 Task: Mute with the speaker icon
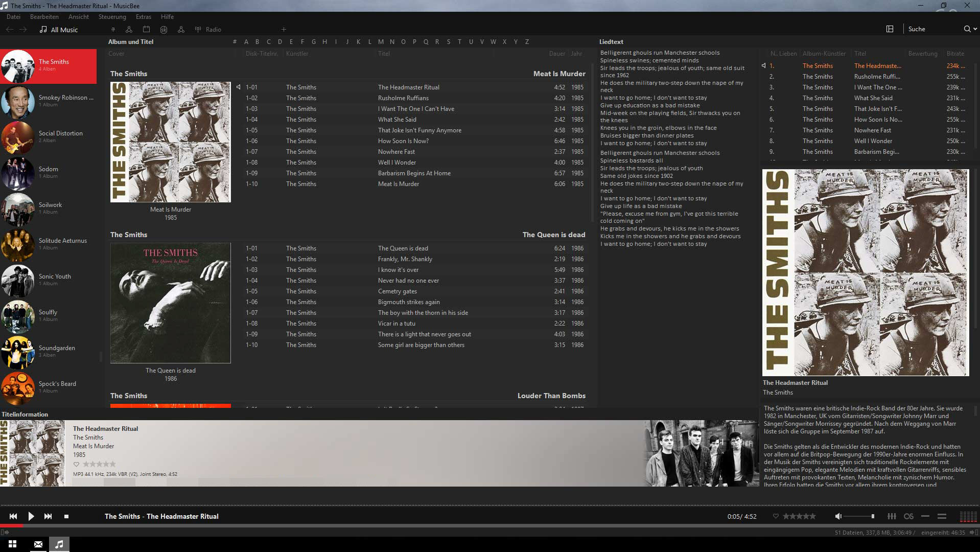coord(838,516)
